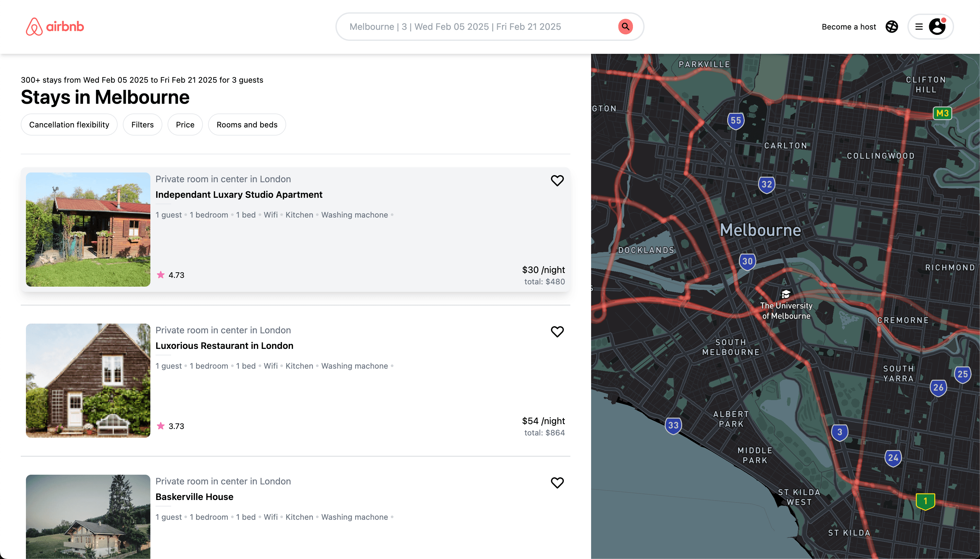Click the $30 /night price

543,269
